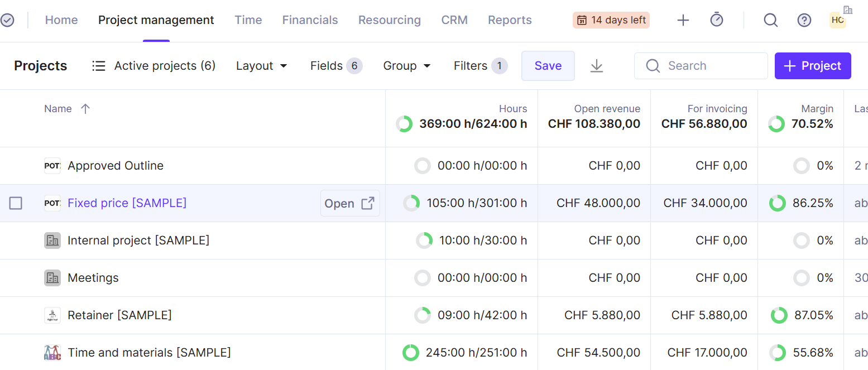Viewport: 868px width, 370px height.
Task: Click the Open button on Fixed price
Action: tap(350, 203)
